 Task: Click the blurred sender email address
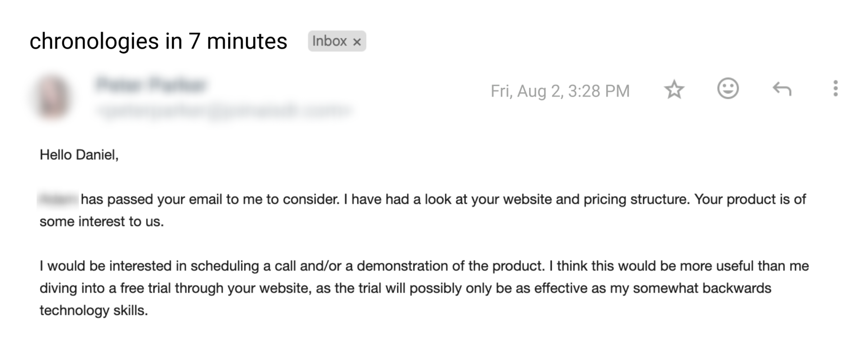224,110
